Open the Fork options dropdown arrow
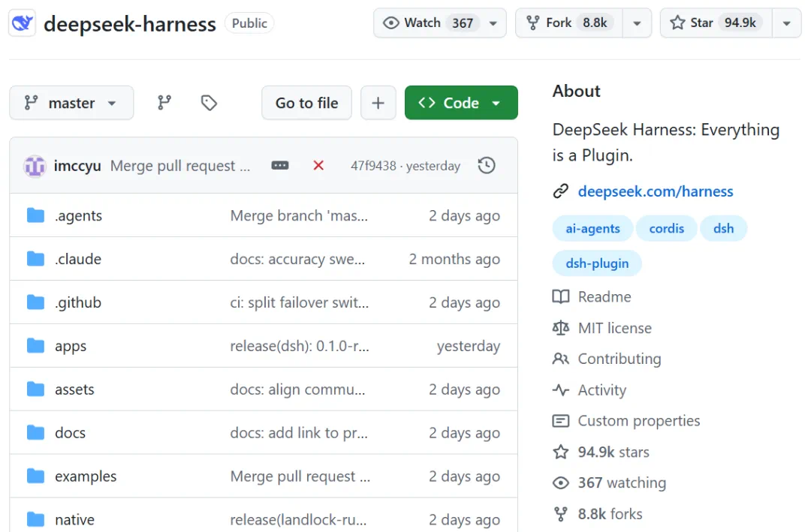 pyautogui.click(x=638, y=23)
